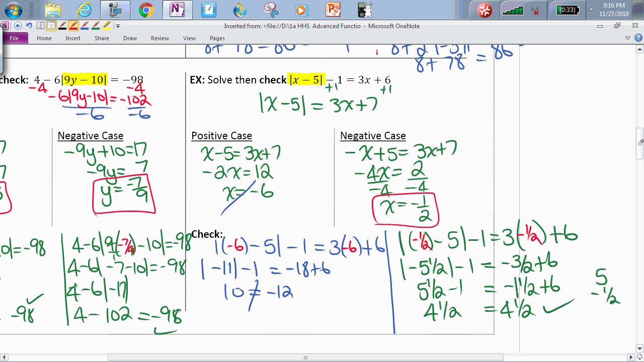This screenshot has height=362, width=644.
Task: Open the Customize Quick Access Toolbar dropdown
Action: 118,26
